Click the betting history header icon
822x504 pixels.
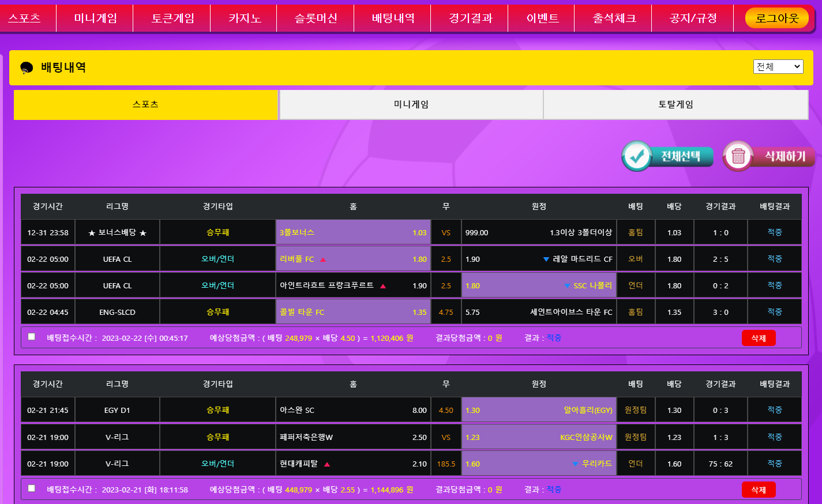27,68
